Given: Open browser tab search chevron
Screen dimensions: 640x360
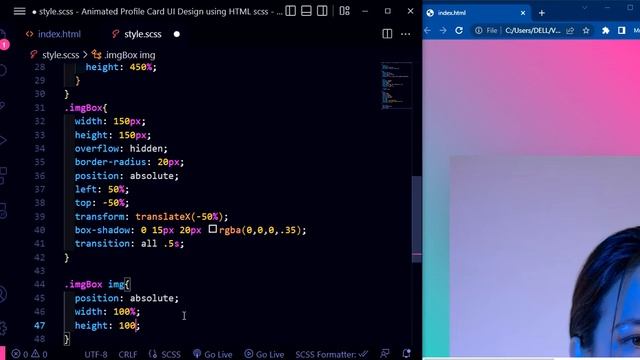Looking at the screenshot, I should (x=584, y=8).
